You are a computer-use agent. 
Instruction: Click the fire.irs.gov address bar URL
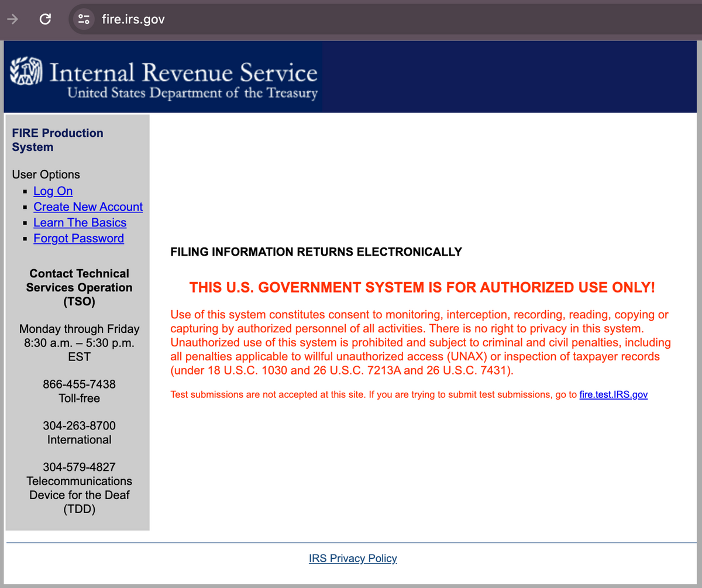coord(133,19)
